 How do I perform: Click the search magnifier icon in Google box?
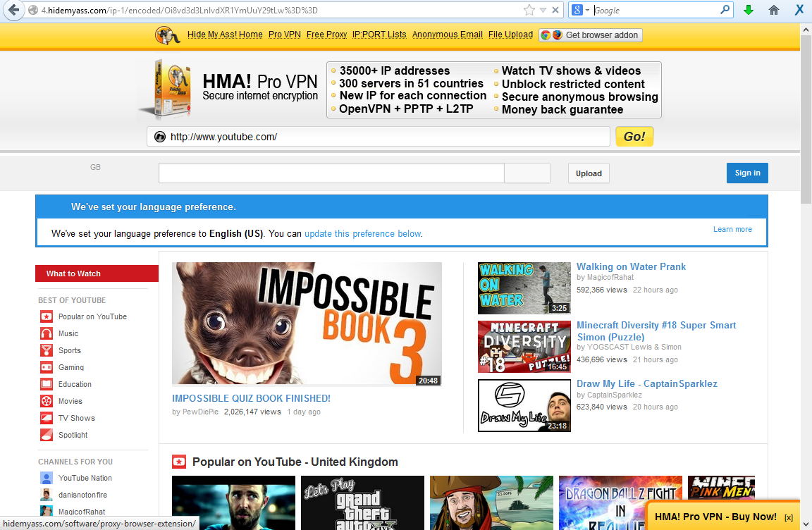[x=725, y=10]
